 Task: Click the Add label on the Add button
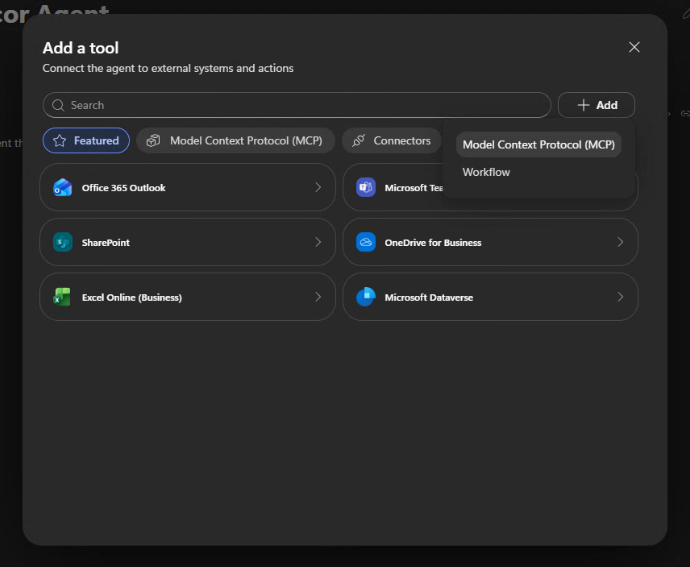[x=607, y=105]
